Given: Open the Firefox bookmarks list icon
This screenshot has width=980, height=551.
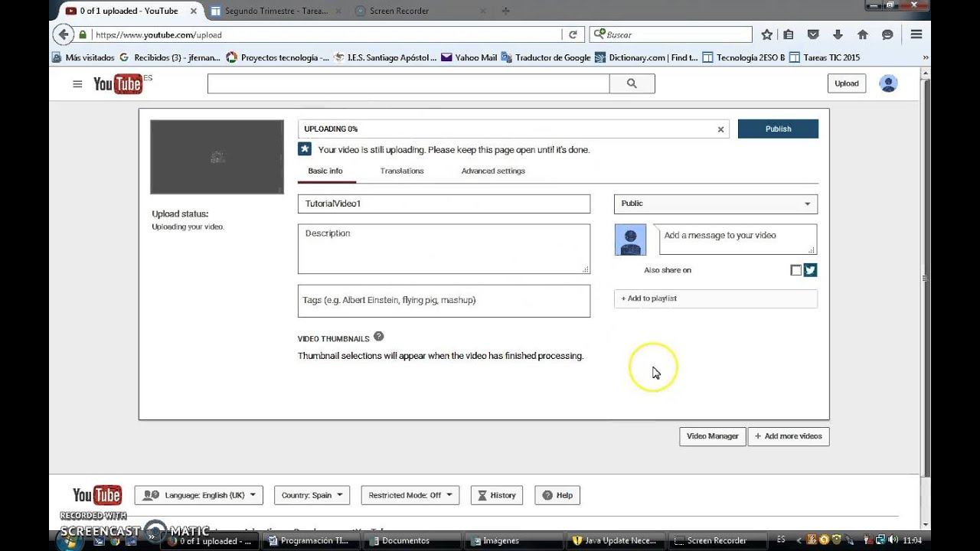Looking at the screenshot, I should coord(789,34).
